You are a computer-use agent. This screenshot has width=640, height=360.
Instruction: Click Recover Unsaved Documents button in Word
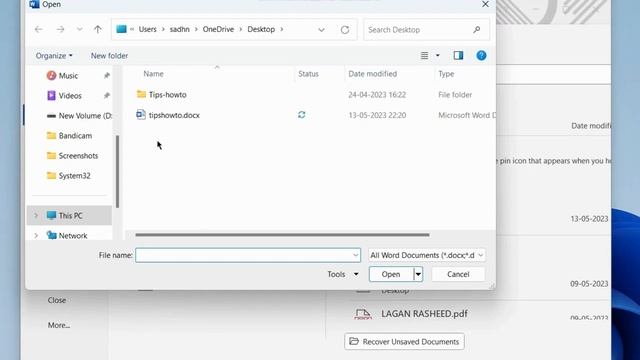pyautogui.click(x=404, y=342)
